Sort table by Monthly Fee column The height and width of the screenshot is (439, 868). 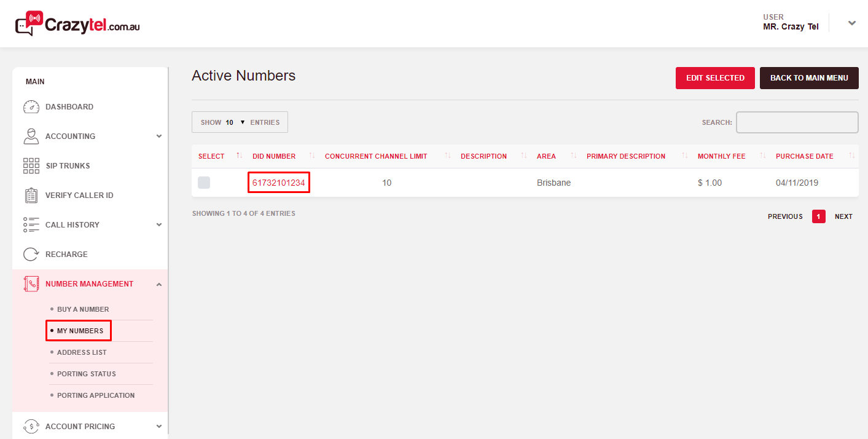pos(721,156)
